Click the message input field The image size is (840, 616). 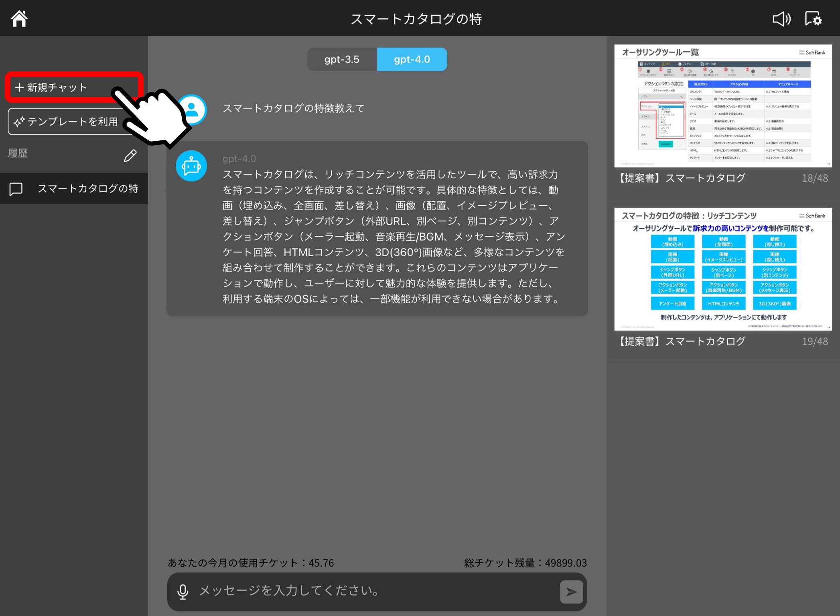tap(373, 591)
